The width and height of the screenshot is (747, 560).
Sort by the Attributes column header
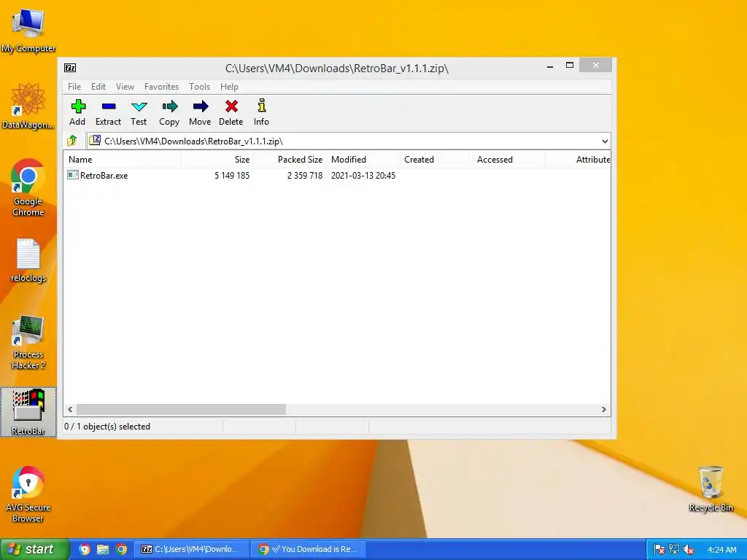pyautogui.click(x=578, y=160)
